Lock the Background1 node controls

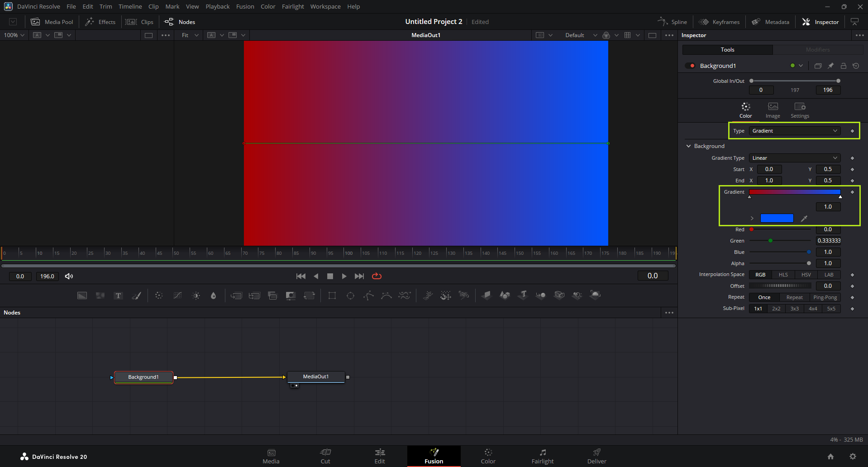point(843,66)
